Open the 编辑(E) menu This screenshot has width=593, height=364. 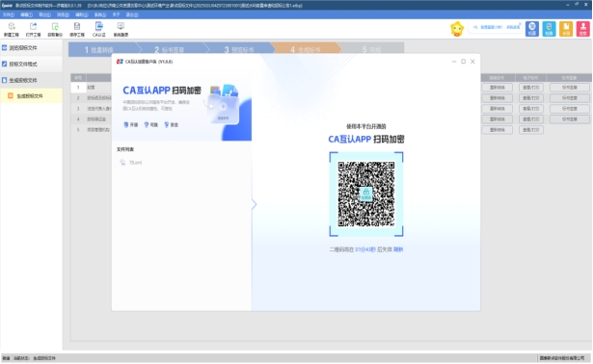[26, 14]
